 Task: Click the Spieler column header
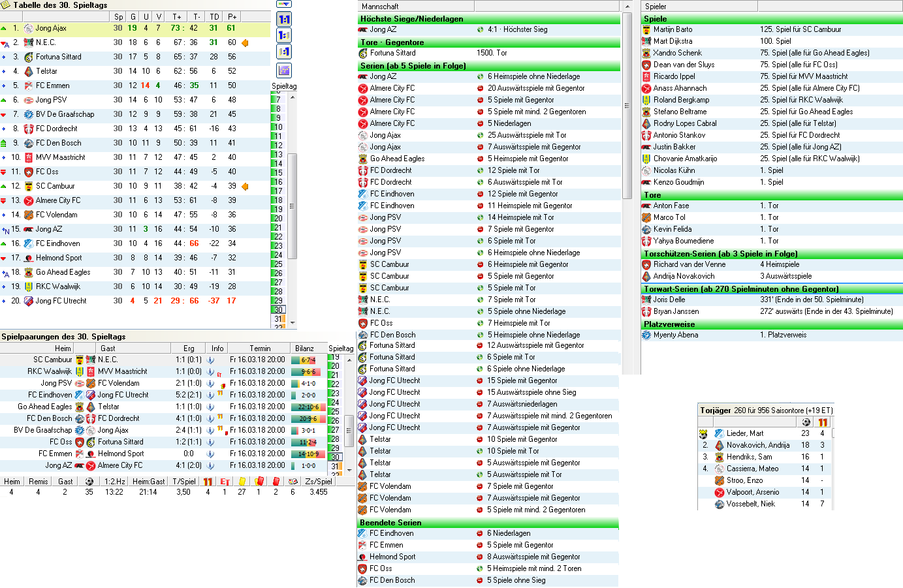[699, 6]
